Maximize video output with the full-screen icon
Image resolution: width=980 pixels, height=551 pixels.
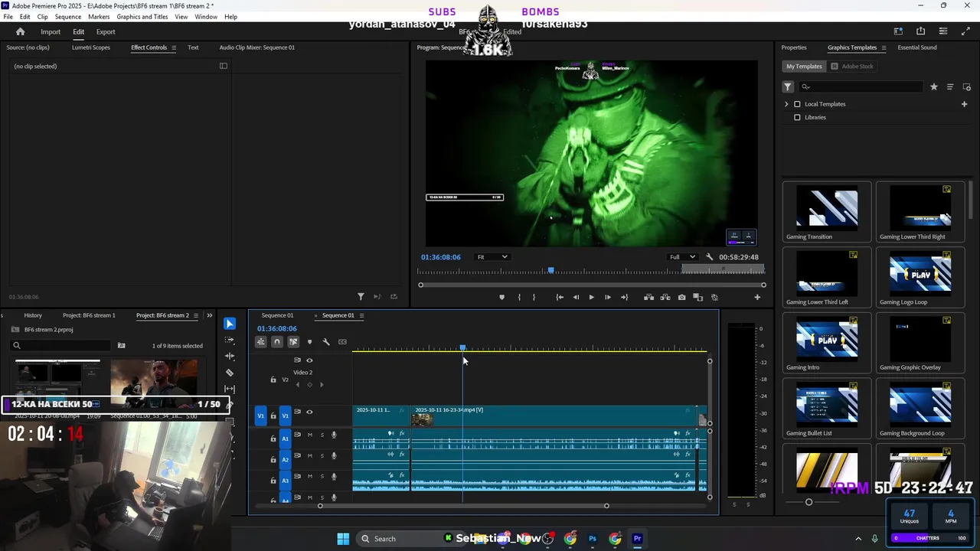pyautogui.click(x=965, y=31)
